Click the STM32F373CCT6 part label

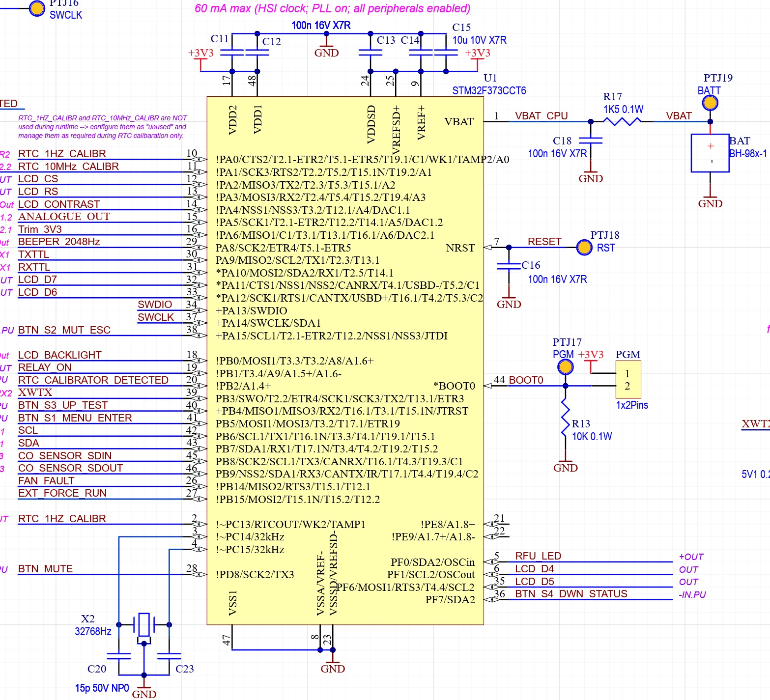tap(489, 90)
